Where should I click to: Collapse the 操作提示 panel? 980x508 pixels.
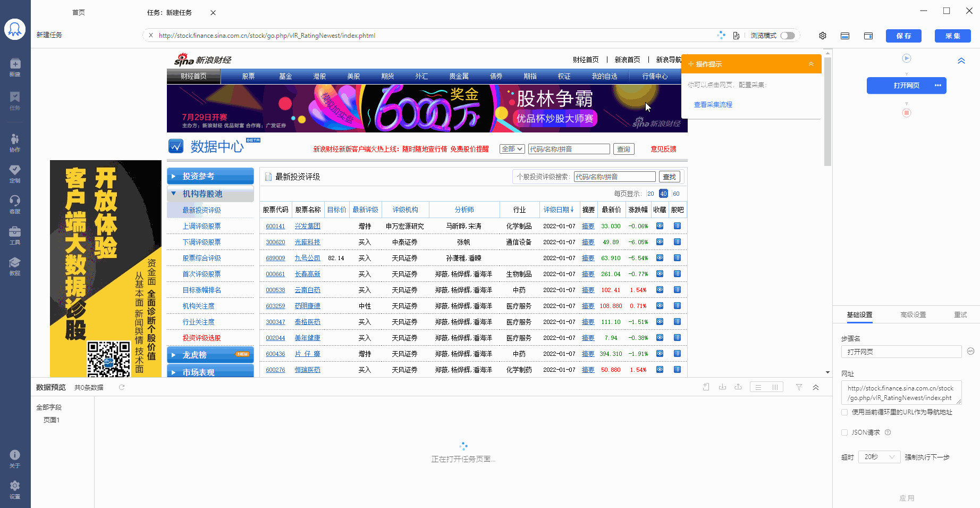coord(811,64)
